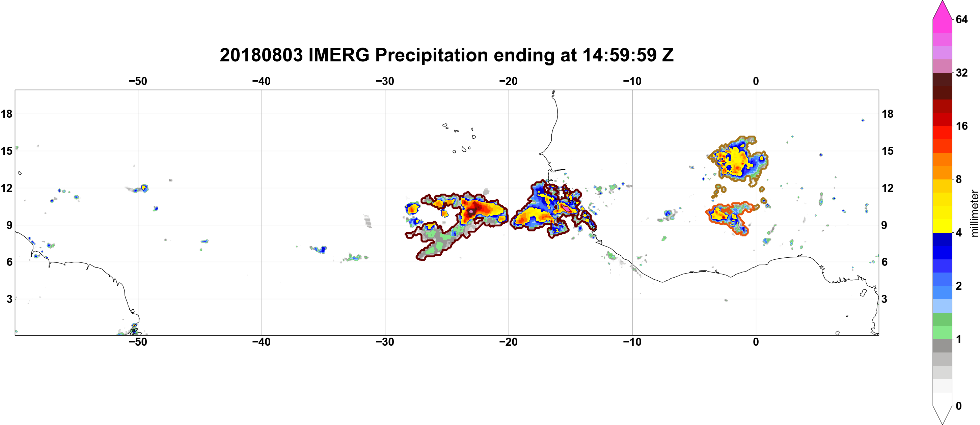
Task: Click the bottom axis longitude label "−10"
Action: point(632,342)
